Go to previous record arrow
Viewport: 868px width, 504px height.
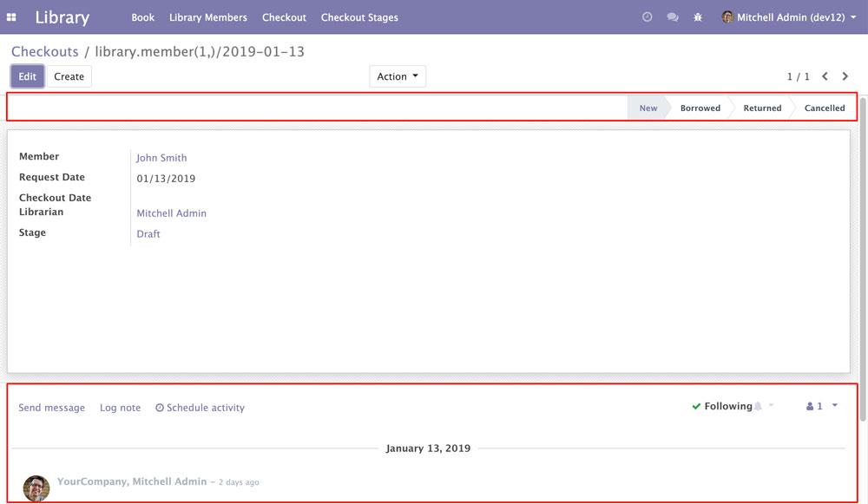click(825, 76)
